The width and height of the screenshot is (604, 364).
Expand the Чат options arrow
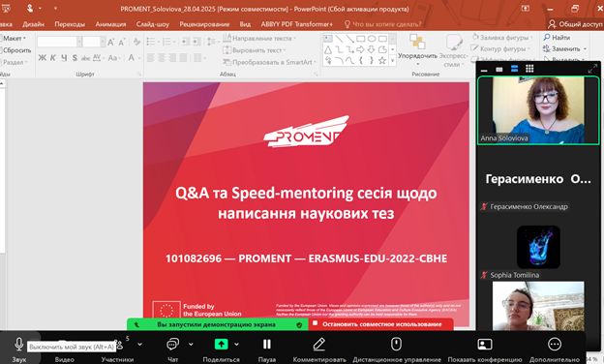point(191,344)
